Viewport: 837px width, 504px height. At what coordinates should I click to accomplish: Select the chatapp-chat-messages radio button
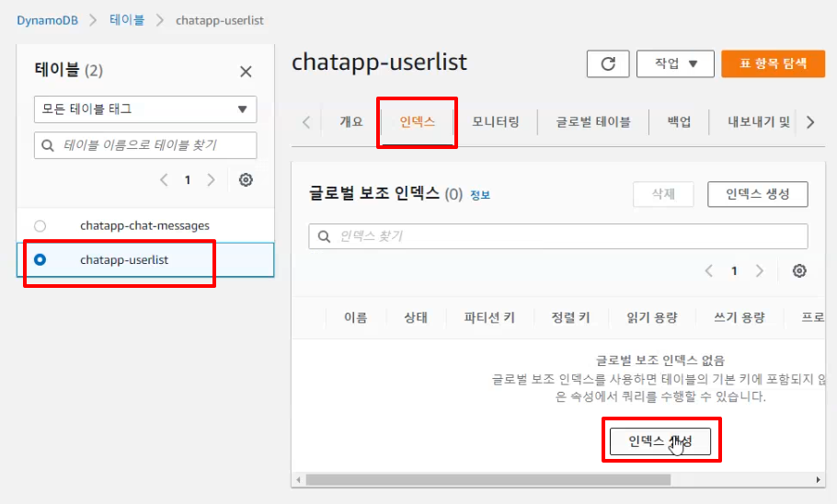40,226
